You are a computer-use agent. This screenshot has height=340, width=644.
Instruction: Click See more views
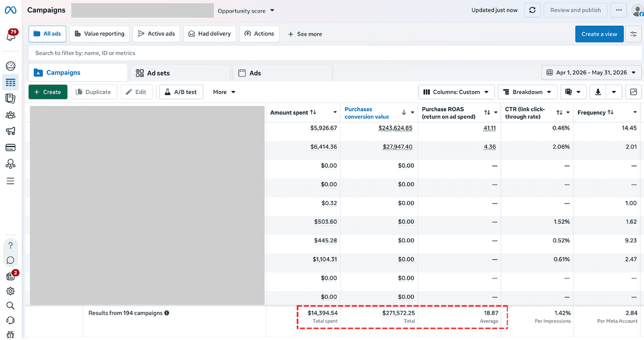(305, 34)
